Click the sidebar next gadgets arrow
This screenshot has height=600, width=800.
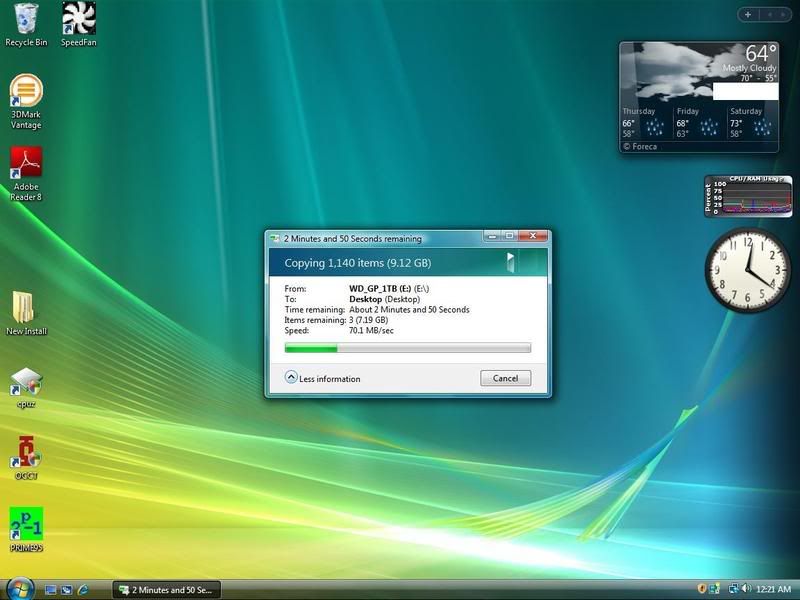(x=782, y=15)
